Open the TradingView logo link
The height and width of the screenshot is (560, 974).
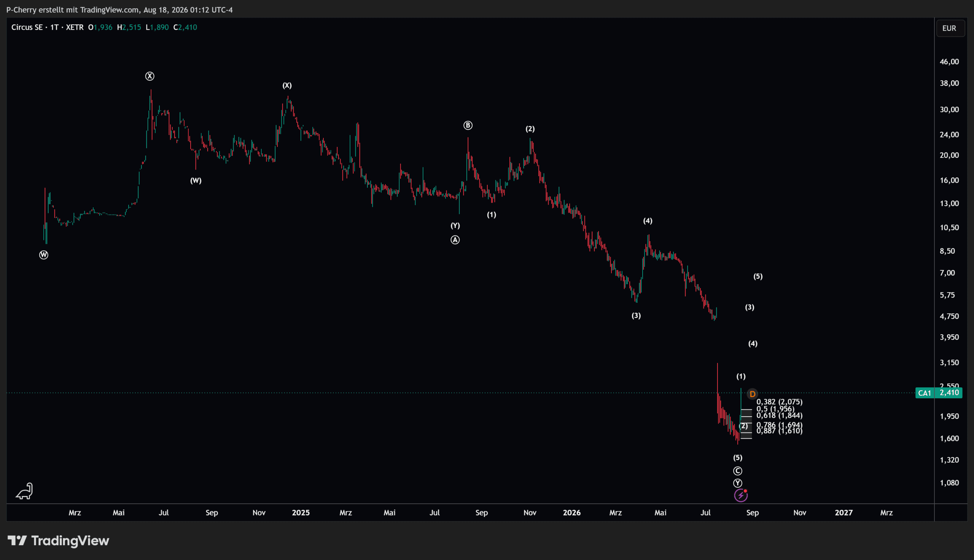pos(59,541)
